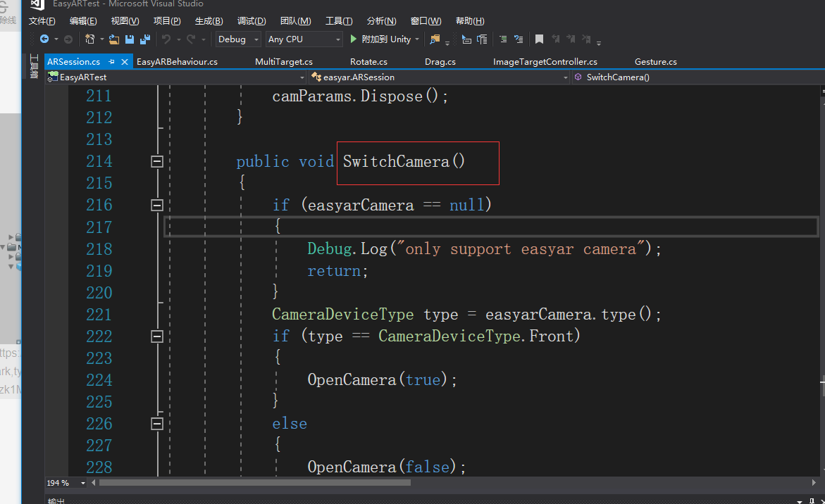The height and width of the screenshot is (504, 825).
Task: Open dropdown arrow beside Attach to Unity
Action: pos(417,39)
